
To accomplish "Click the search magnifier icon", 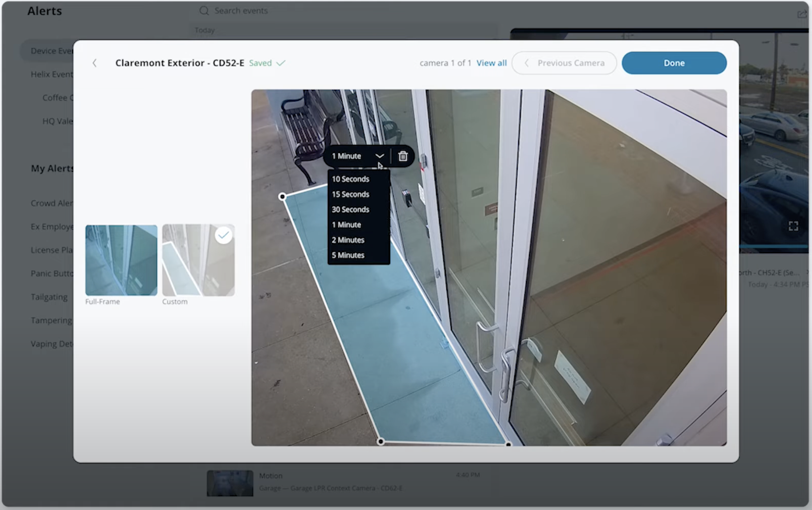I will [x=204, y=11].
